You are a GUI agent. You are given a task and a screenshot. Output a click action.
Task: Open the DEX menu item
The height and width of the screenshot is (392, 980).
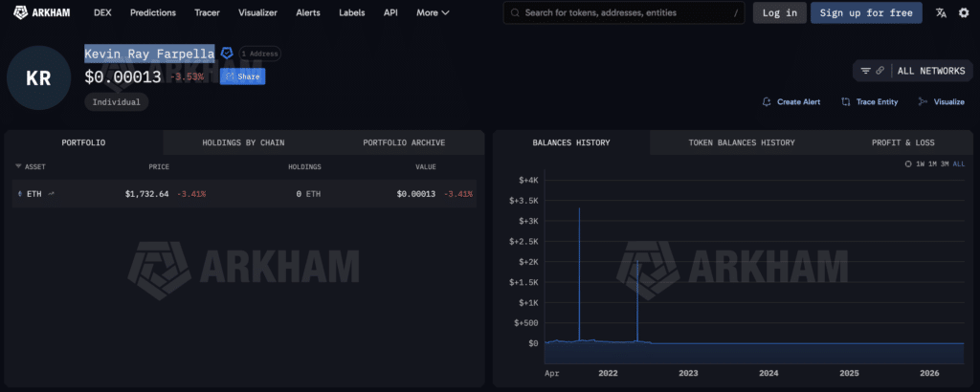click(102, 12)
